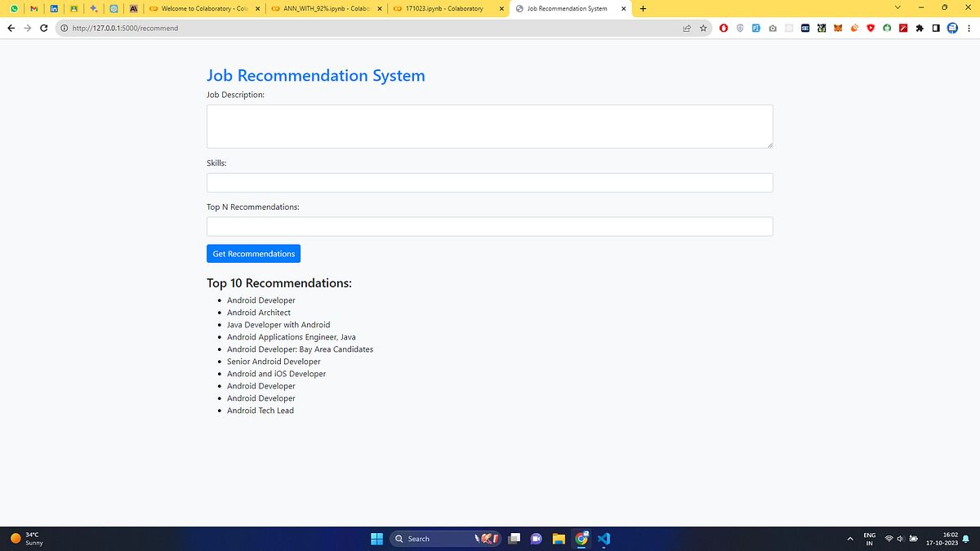Bookmark this page with the star icon

(703, 27)
